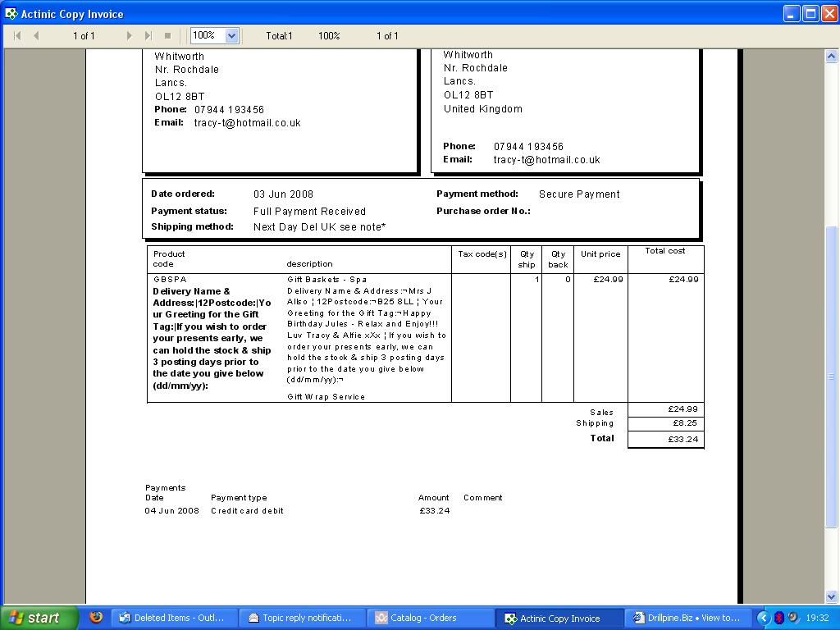Open Topic reply notification taskbar item
This screenshot has height=630, width=840.
pyautogui.click(x=300, y=619)
